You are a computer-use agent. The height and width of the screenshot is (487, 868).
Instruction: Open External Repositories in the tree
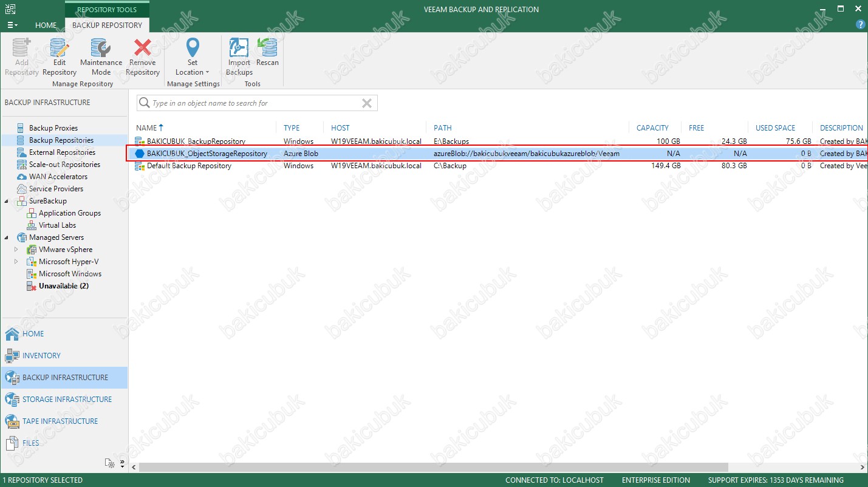click(62, 152)
